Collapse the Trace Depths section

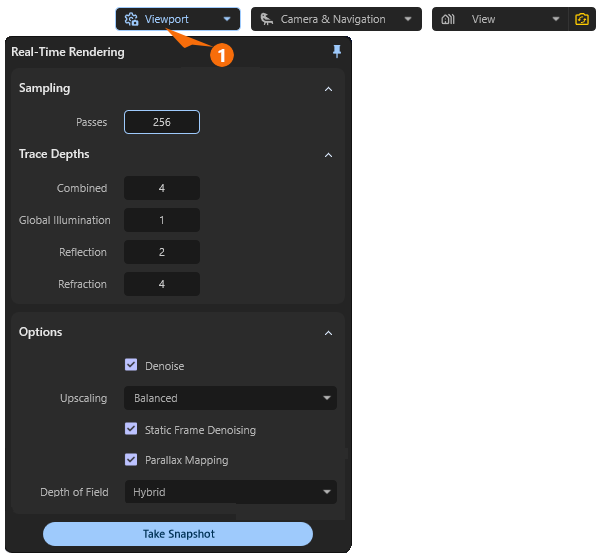tap(328, 155)
